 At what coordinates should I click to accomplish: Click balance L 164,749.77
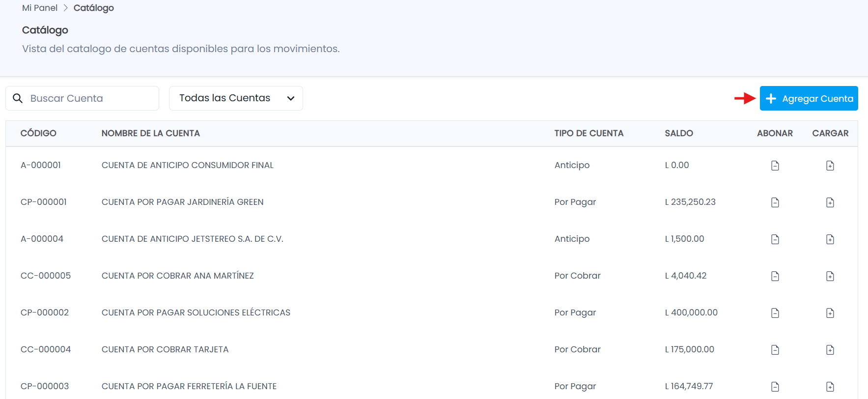pyautogui.click(x=689, y=386)
